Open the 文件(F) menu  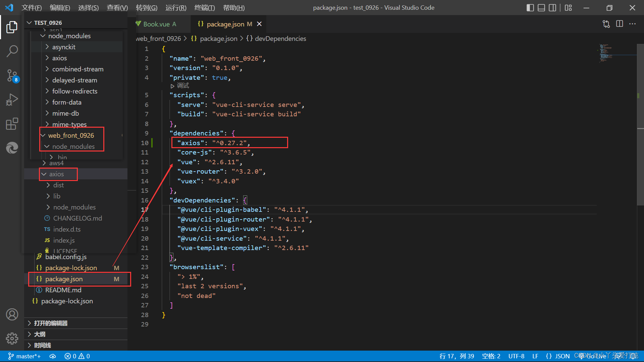(x=32, y=8)
